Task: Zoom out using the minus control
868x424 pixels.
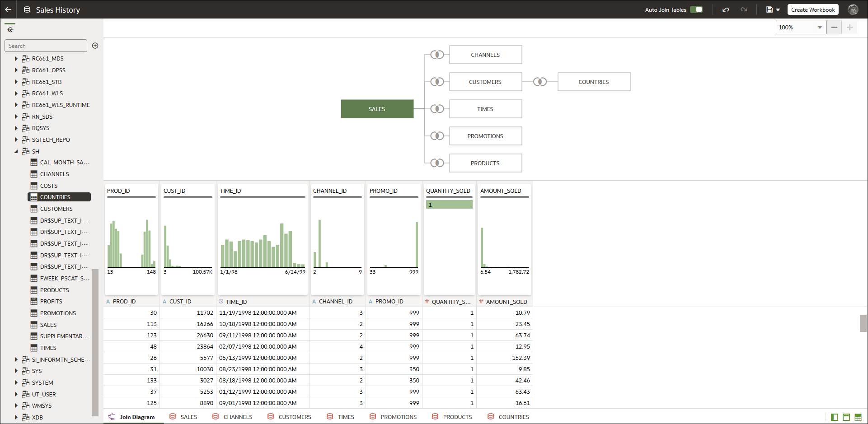Action: tap(834, 27)
